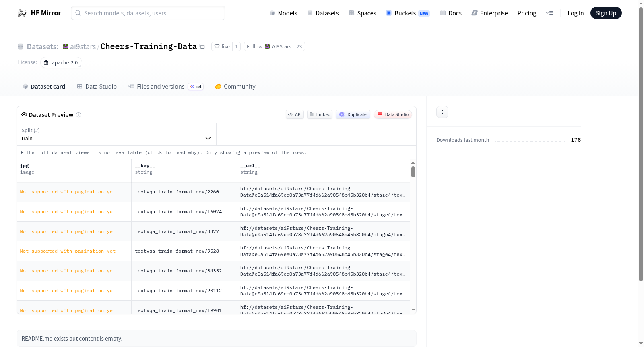This screenshot has height=347, width=644.
Task: Expand the Split train dropdown
Action: (116, 135)
